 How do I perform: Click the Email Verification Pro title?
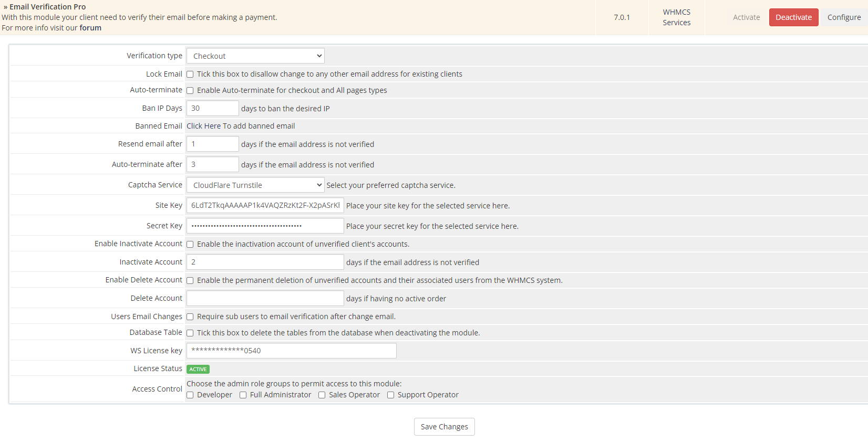coord(48,7)
